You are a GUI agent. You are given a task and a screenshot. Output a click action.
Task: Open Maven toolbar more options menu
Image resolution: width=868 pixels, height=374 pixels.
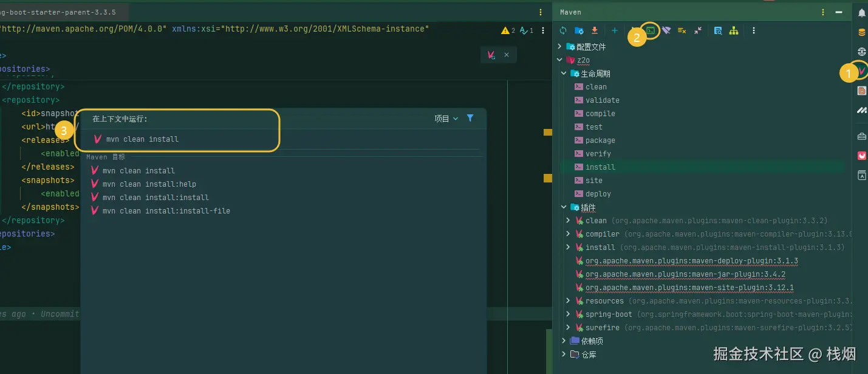click(x=754, y=30)
